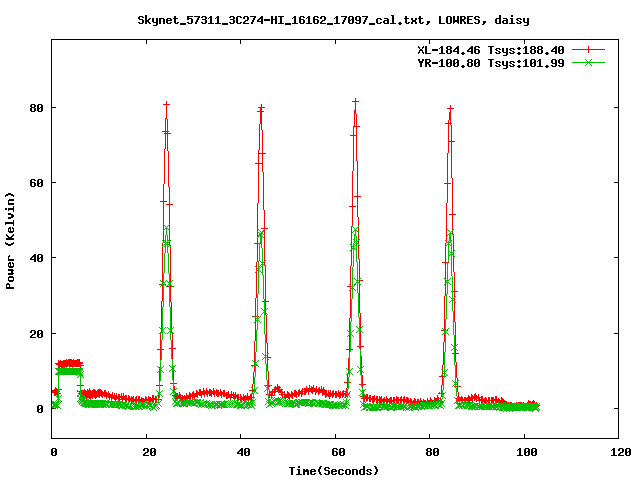Click the red peak top near 44 seconds

[261, 108]
